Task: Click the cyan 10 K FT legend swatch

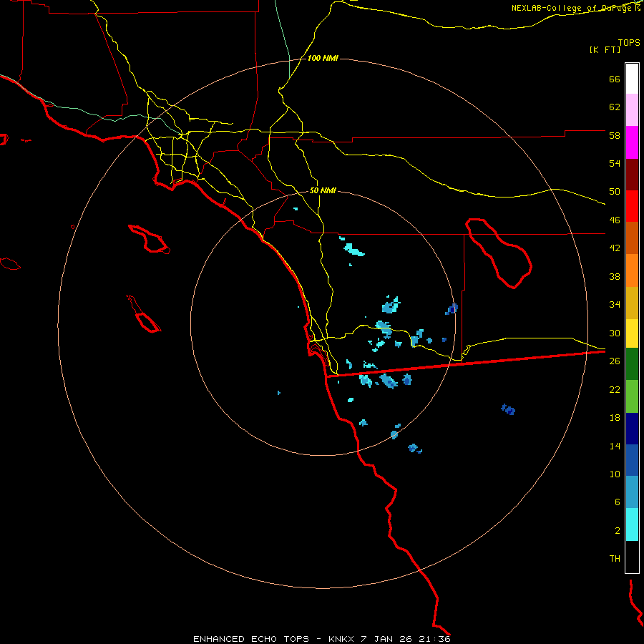Action: (632, 525)
